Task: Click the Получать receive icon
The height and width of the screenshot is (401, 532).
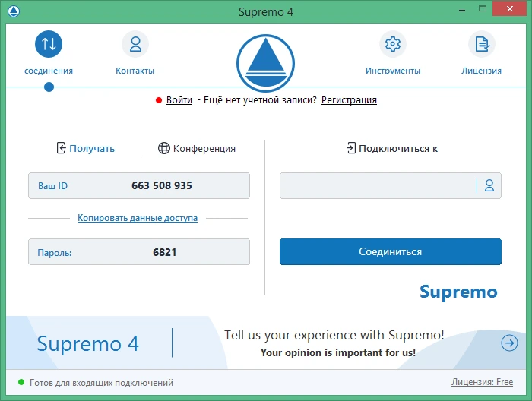Action: 61,148
